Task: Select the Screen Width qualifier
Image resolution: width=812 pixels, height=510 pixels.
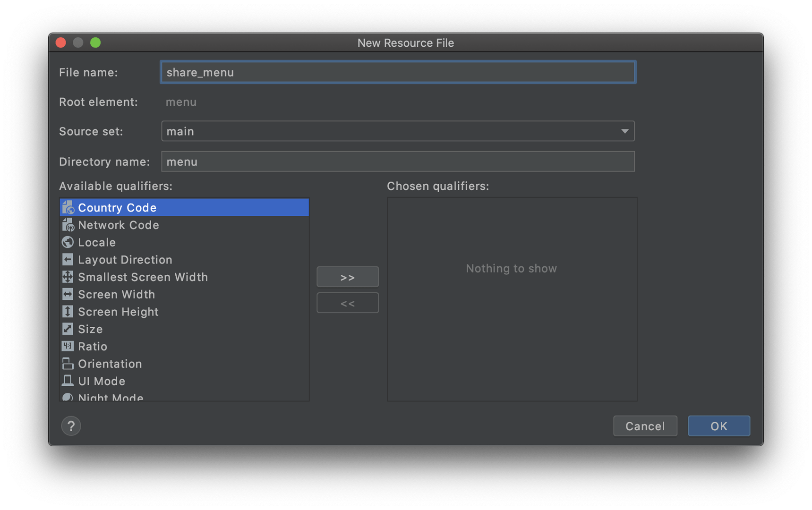Action: pos(184,294)
